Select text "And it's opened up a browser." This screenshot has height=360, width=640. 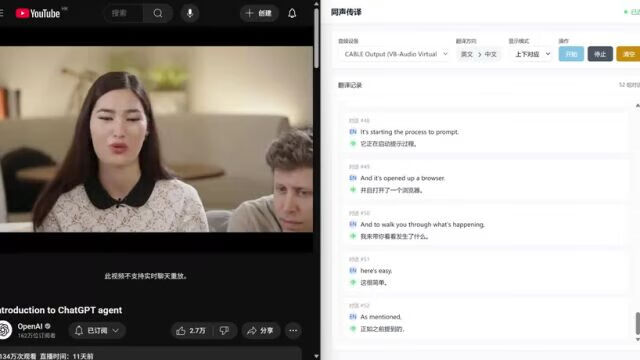(x=402, y=178)
